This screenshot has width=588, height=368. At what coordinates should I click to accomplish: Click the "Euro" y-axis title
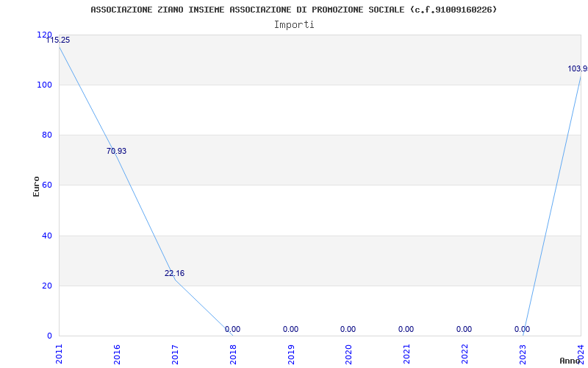pos(36,186)
